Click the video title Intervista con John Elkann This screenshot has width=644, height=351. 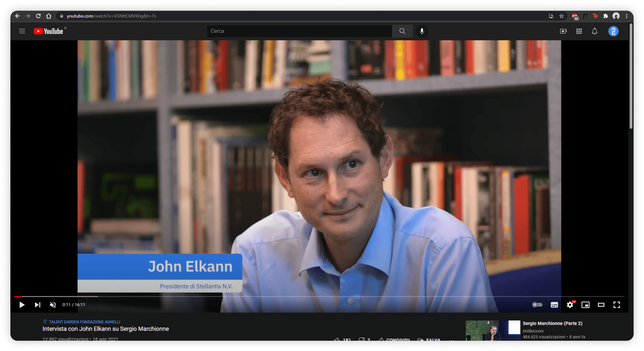pos(105,329)
